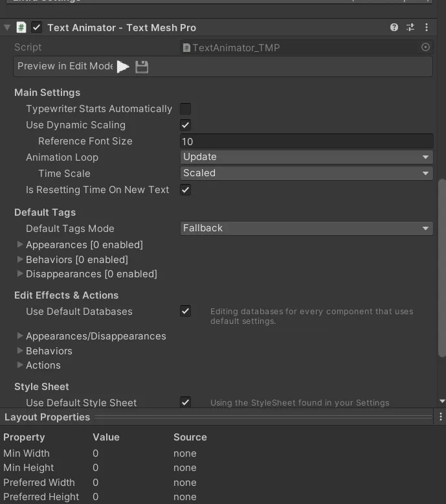The image size is (446, 504).
Task: Uncheck Use Dynamic Scaling
Action: (185, 125)
